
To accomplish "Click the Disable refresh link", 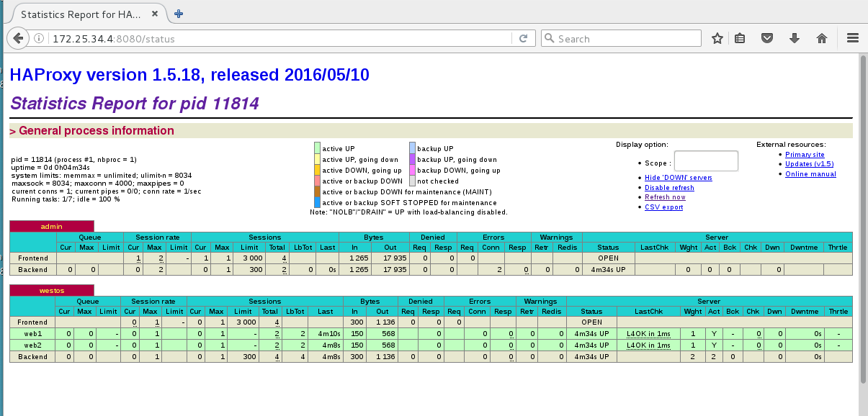I will [x=670, y=188].
